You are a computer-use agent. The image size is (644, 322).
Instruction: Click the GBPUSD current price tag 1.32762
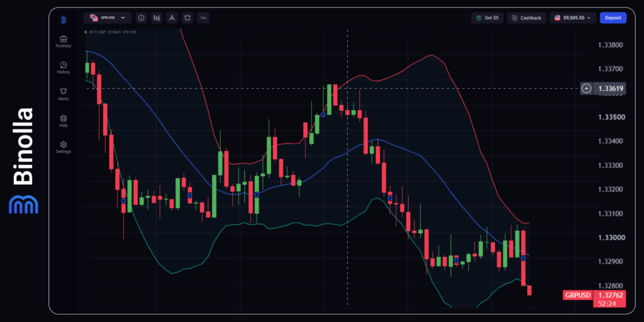(595, 295)
